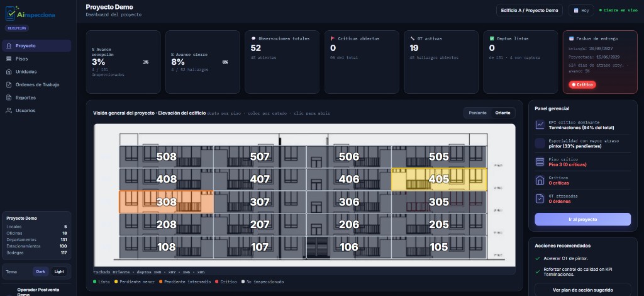Open unit 208 on the elevation
The width and height of the screenshot is (644, 296).
166,224
